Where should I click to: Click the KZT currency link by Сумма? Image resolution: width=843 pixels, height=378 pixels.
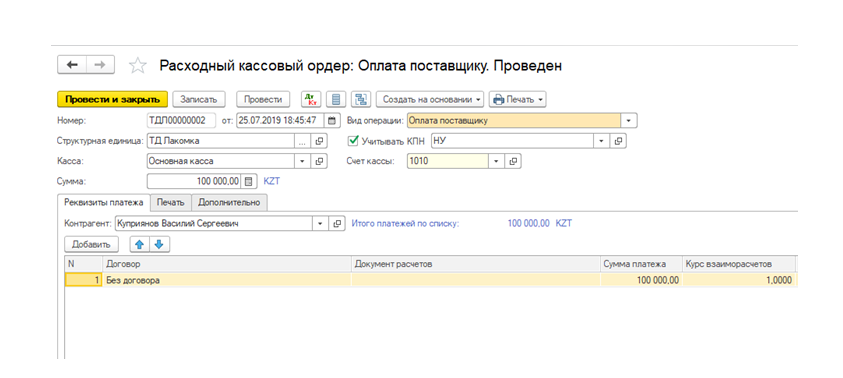tap(272, 181)
